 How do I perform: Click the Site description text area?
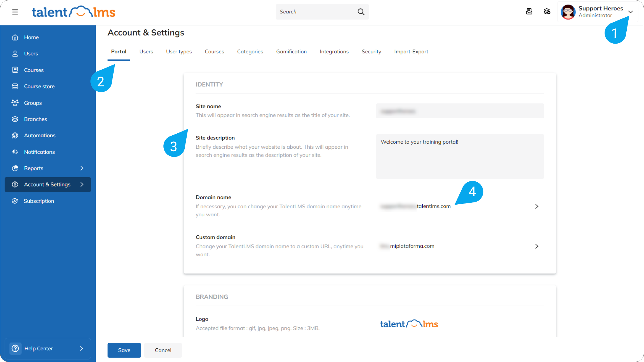point(460,157)
